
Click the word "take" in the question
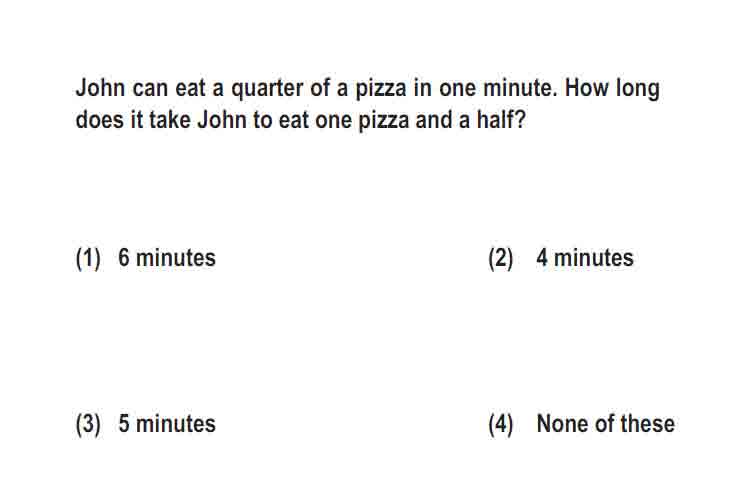point(170,120)
